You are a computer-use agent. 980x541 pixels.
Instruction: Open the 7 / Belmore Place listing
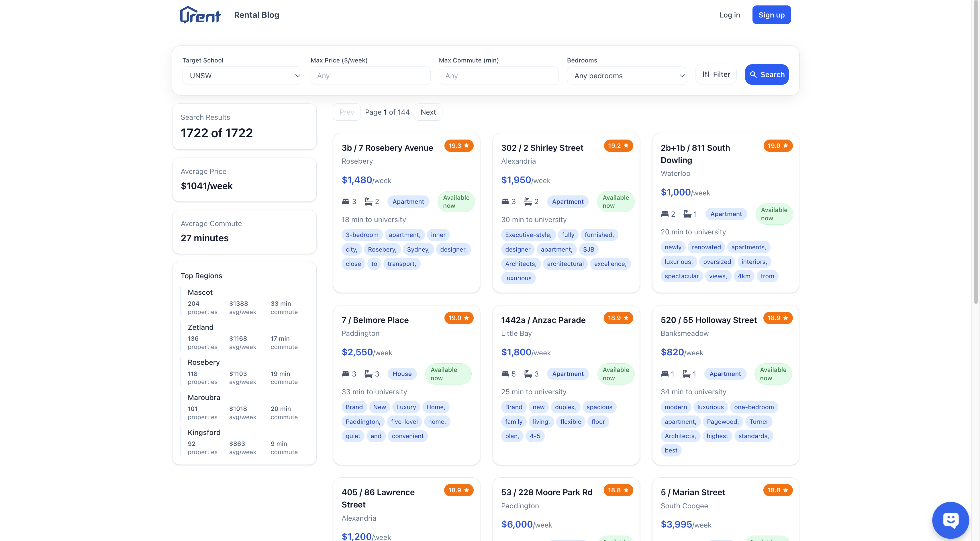375,320
